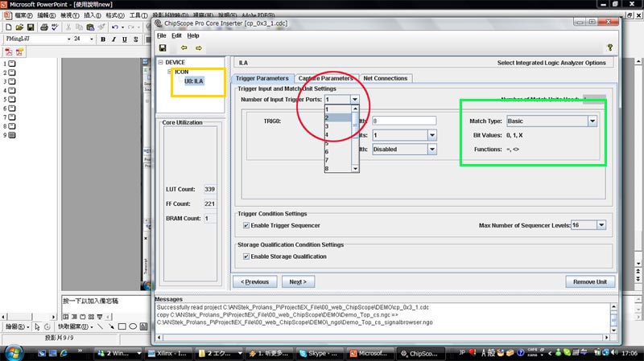This screenshot has height=361, width=644.
Task: Select the Rectangle drawing tool
Action: click(122, 326)
